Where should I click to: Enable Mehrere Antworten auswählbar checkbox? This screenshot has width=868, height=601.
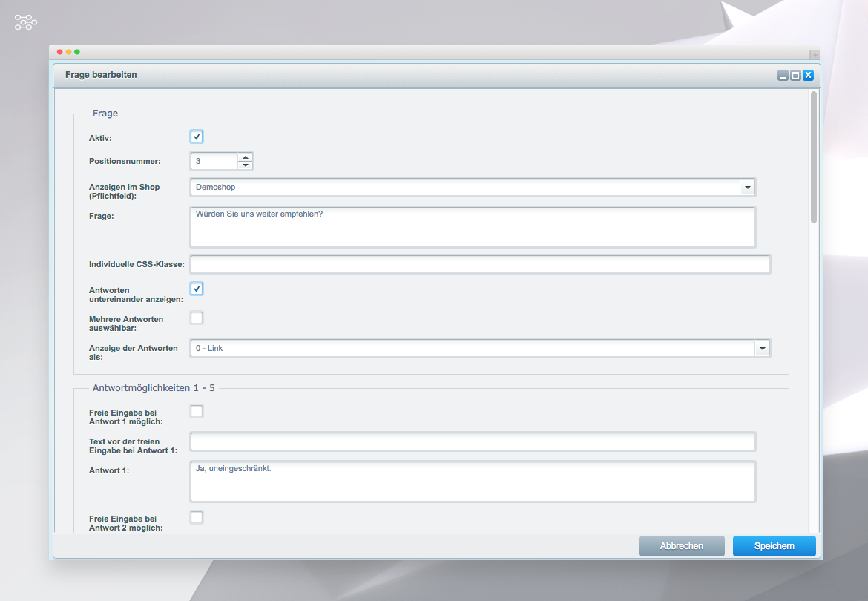pyautogui.click(x=197, y=318)
